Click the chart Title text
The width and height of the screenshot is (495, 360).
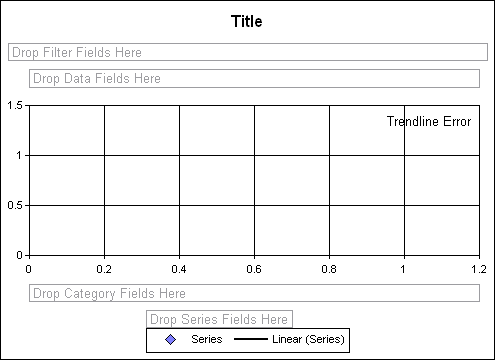pyautogui.click(x=247, y=21)
